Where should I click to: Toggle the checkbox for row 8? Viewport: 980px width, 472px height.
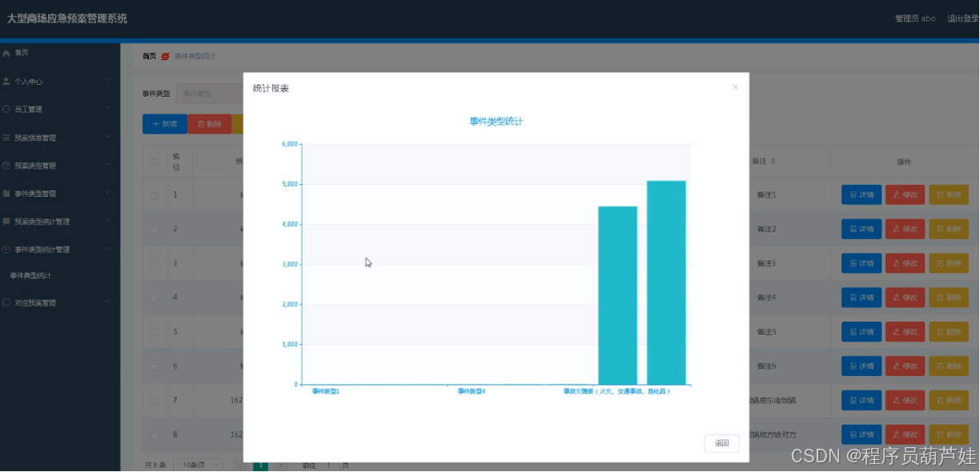pos(155,434)
